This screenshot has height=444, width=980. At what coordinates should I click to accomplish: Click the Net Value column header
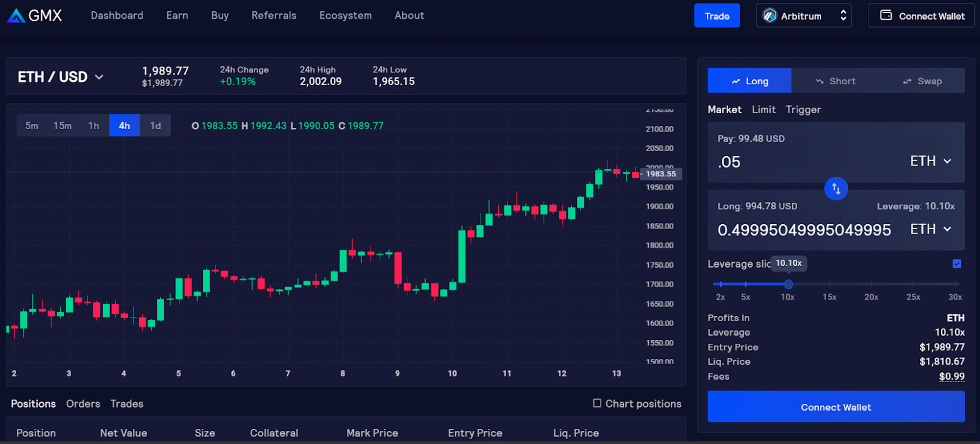pos(123,433)
